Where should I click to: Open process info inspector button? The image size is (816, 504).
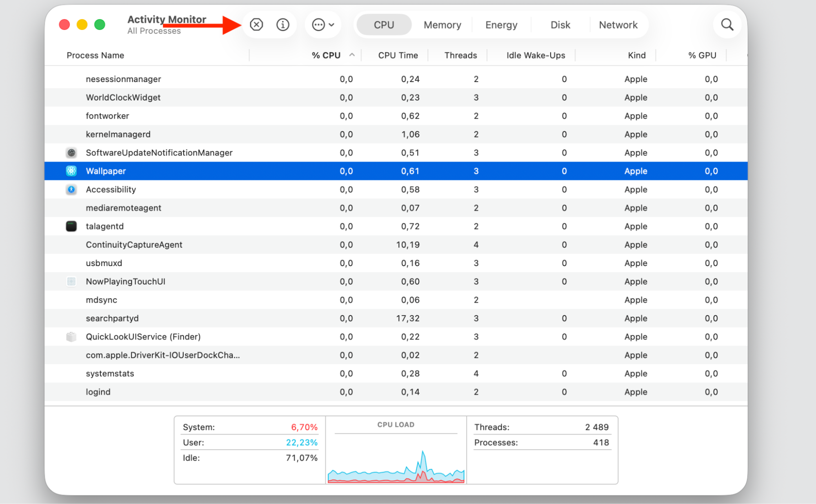tap(282, 25)
